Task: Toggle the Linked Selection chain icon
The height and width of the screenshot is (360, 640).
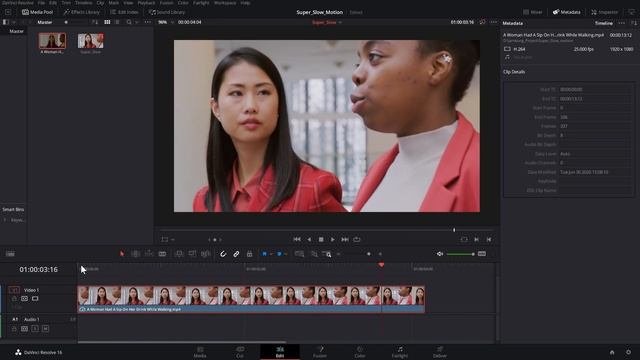Action: coord(236,254)
